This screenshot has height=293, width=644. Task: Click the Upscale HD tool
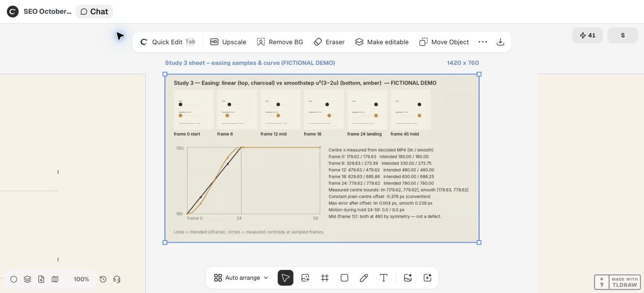pyautogui.click(x=228, y=42)
